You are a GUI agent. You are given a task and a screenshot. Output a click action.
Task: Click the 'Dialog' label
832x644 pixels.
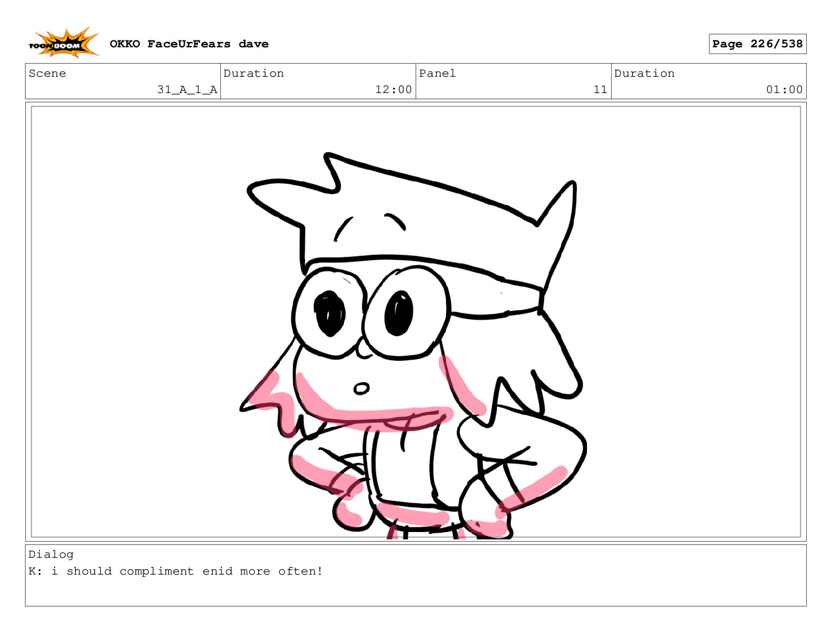[51, 555]
